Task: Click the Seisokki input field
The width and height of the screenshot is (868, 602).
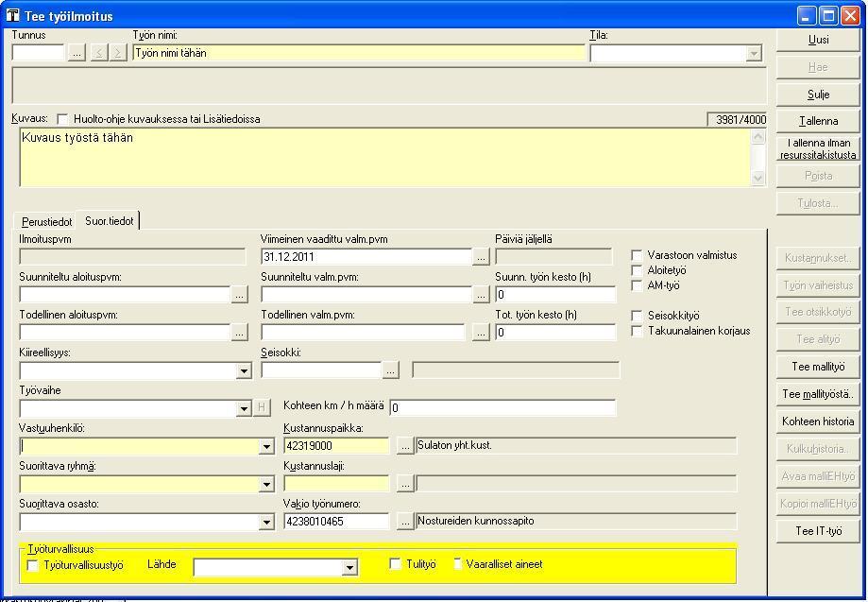Action: (321, 370)
